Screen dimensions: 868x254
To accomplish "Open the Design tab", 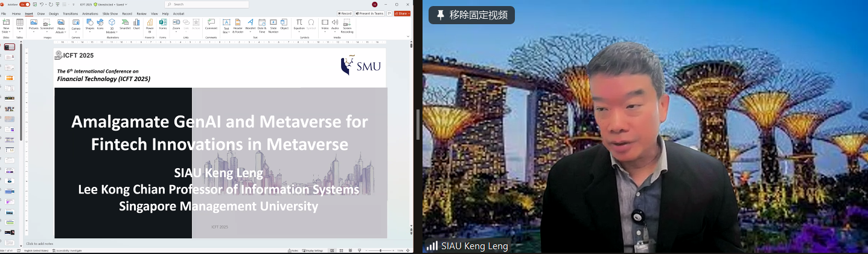I will point(54,13).
